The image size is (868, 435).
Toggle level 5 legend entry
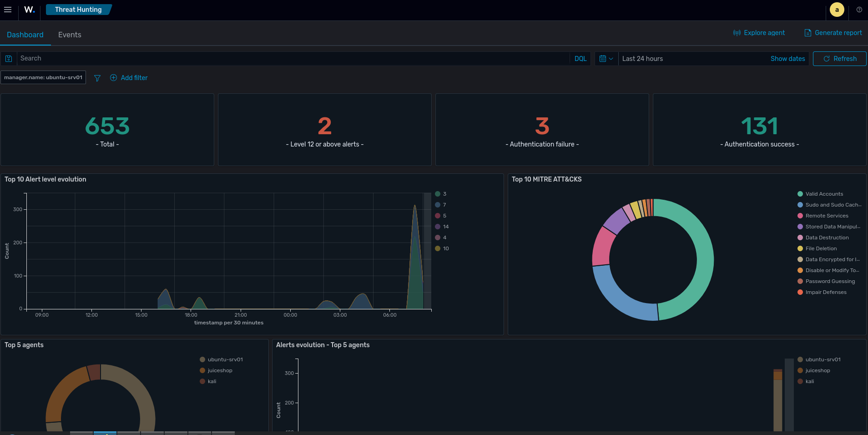[440, 216]
